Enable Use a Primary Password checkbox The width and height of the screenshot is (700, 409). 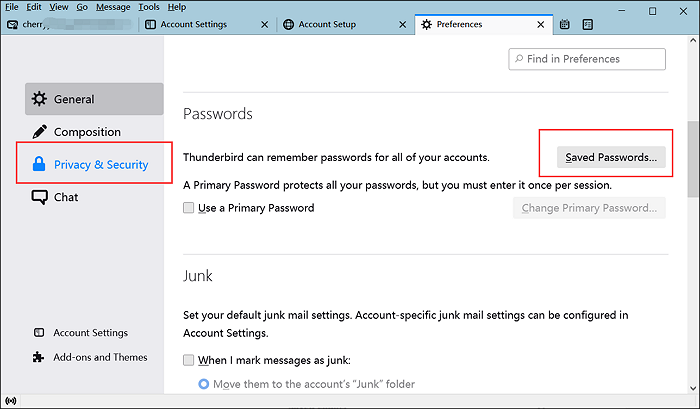[189, 208]
